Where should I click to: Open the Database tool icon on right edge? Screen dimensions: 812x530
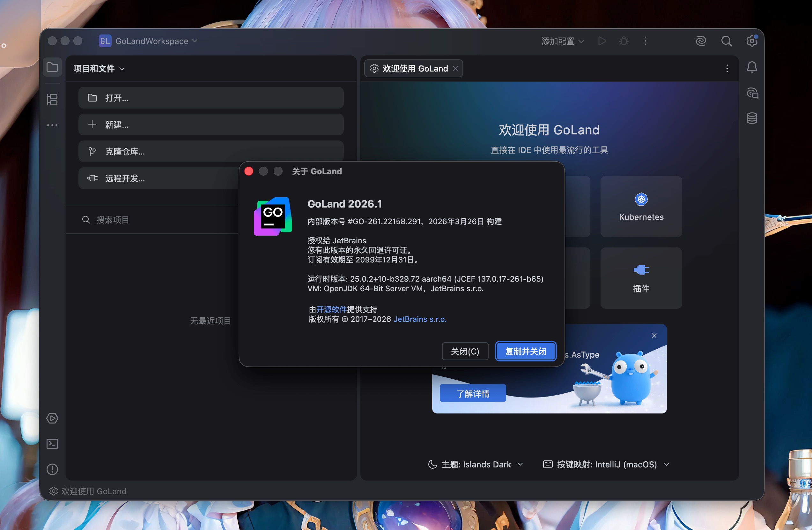(752, 118)
